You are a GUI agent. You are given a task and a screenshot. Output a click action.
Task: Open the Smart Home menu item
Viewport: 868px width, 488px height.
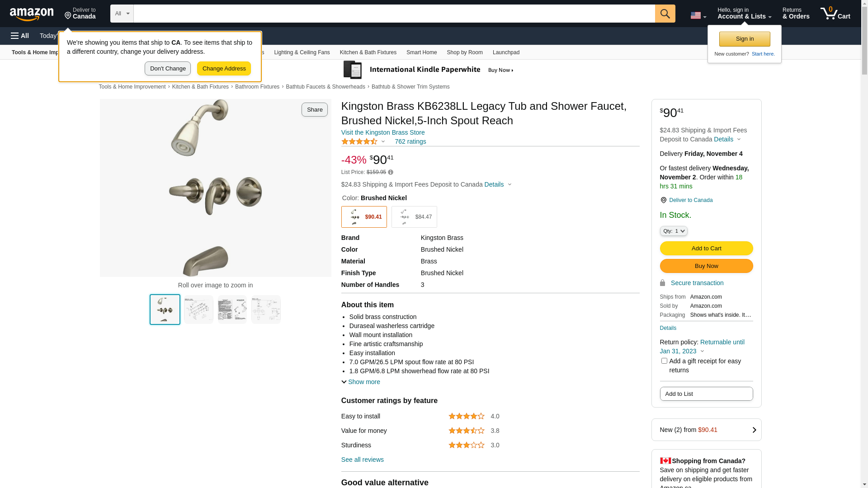421,52
